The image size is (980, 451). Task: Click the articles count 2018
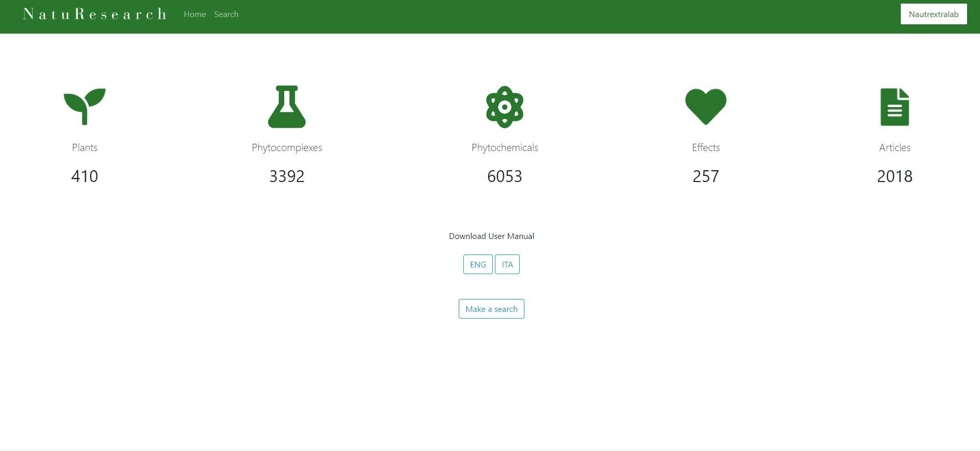(x=895, y=176)
